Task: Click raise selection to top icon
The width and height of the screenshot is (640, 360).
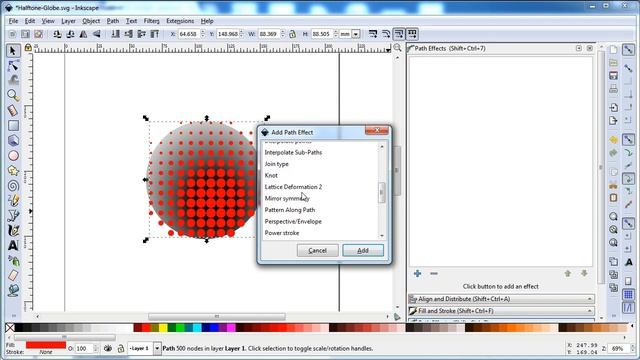Action: (x=155, y=34)
